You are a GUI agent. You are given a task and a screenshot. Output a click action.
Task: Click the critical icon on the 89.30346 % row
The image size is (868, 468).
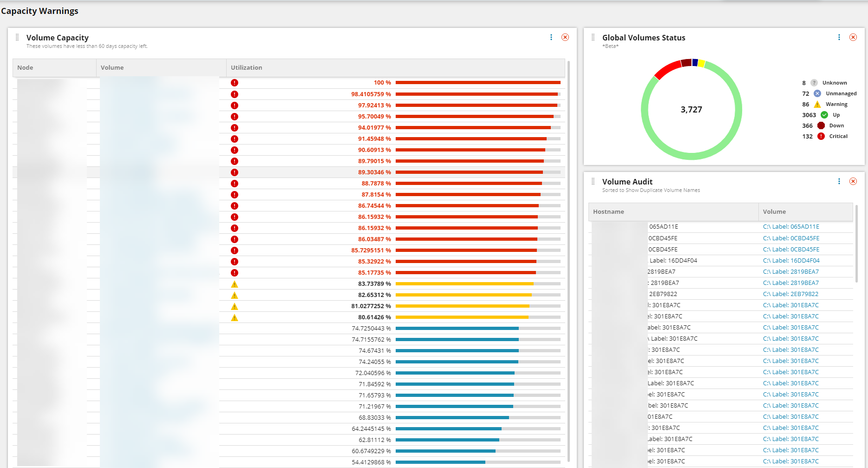click(235, 172)
